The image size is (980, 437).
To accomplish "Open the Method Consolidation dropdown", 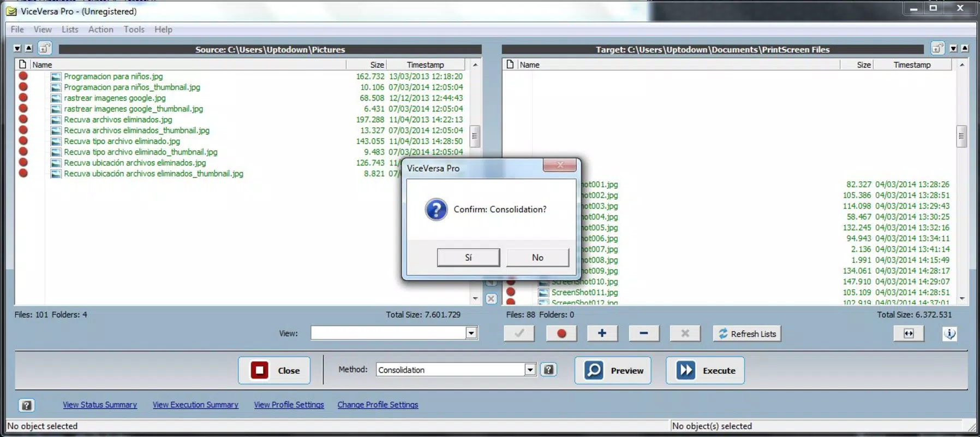I will (x=530, y=370).
